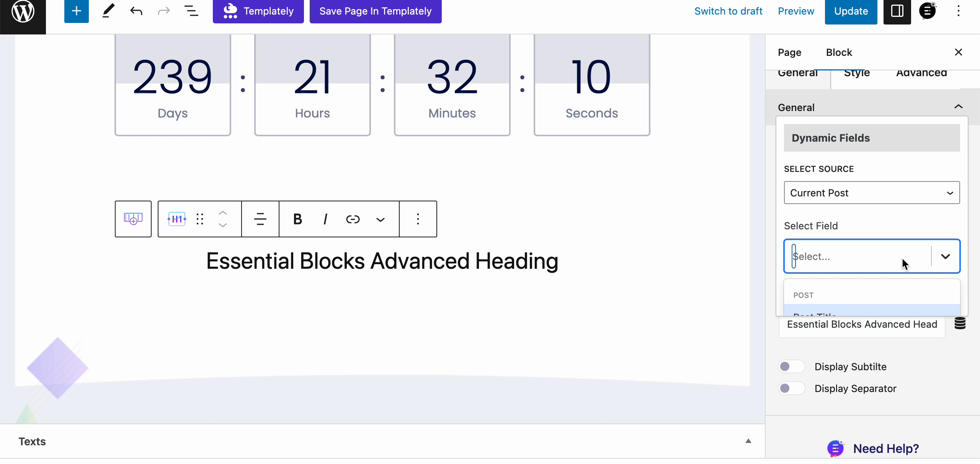
Task: Click the Update button to save
Action: [x=851, y=11]
